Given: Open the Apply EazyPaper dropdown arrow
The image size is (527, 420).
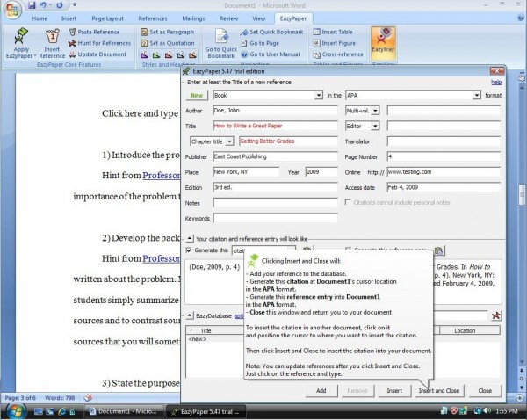Looking at the screenshot, I should coord(35,56).
